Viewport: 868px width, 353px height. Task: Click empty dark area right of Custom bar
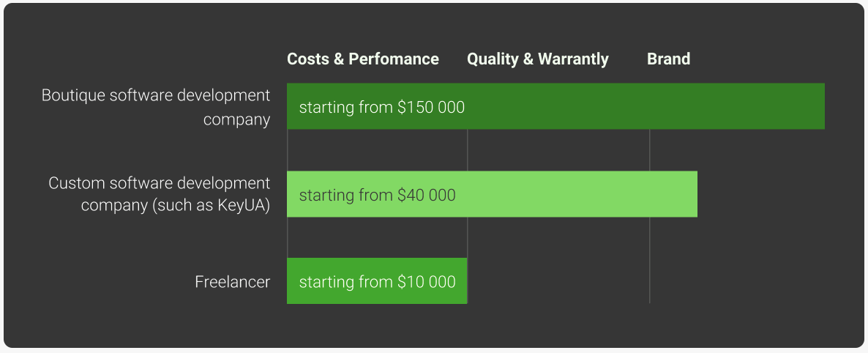point(761,194)
